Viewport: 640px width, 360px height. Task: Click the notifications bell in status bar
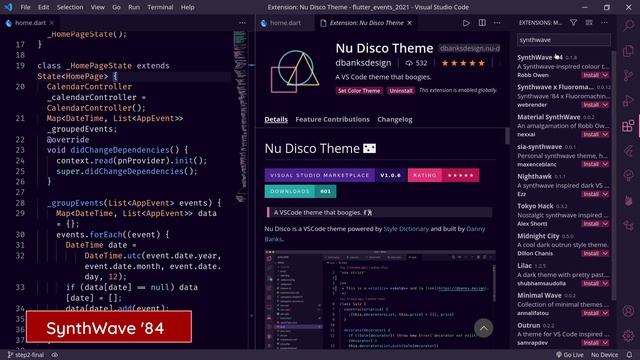[629, 355]
